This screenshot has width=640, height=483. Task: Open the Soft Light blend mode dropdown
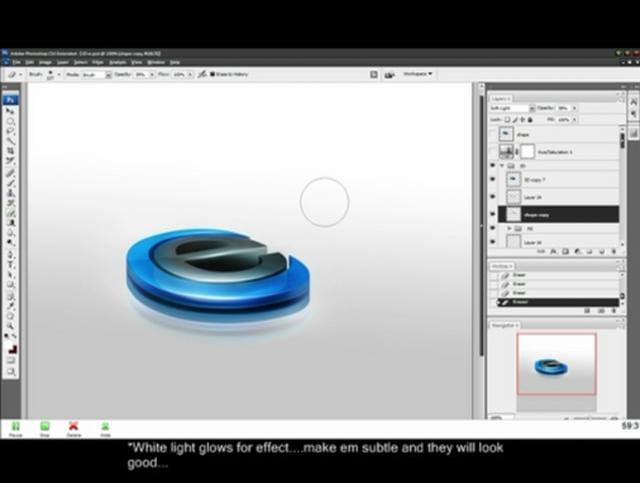click(532, 108)
